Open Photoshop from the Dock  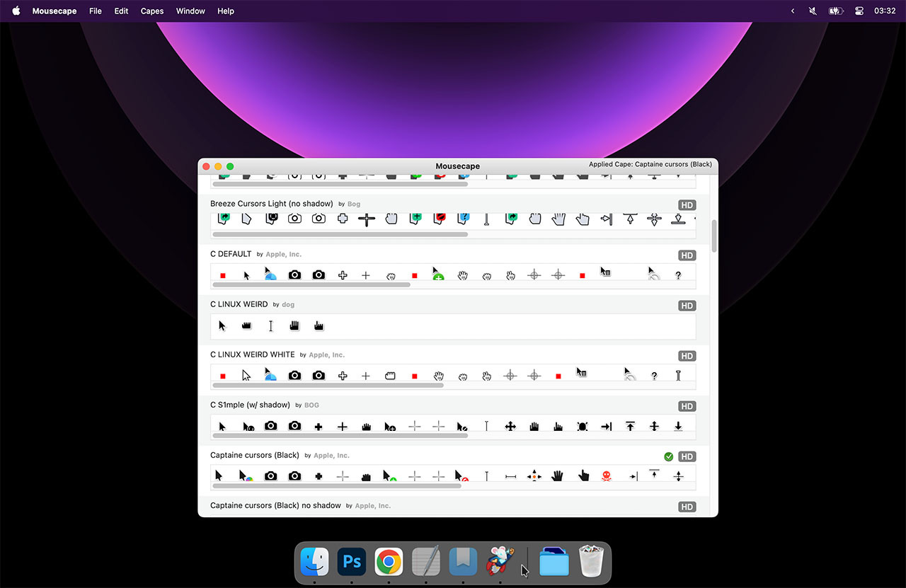click(352, 562)
